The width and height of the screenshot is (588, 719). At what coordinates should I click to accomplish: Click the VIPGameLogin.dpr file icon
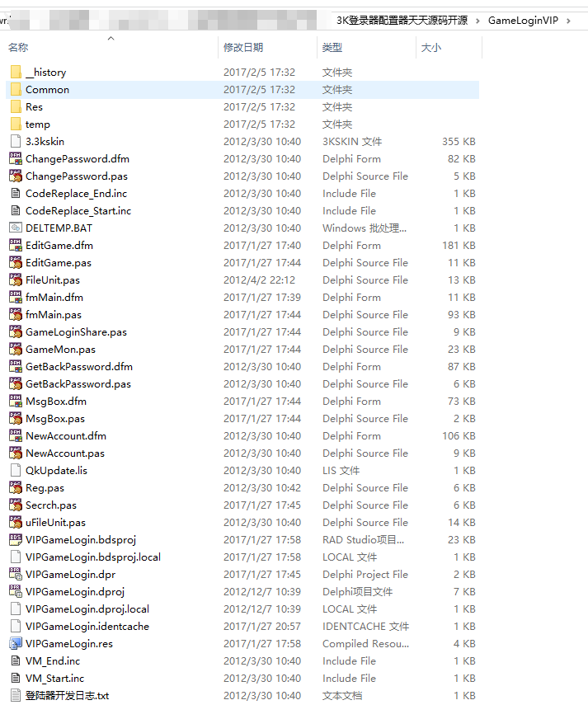pos(15,574)
